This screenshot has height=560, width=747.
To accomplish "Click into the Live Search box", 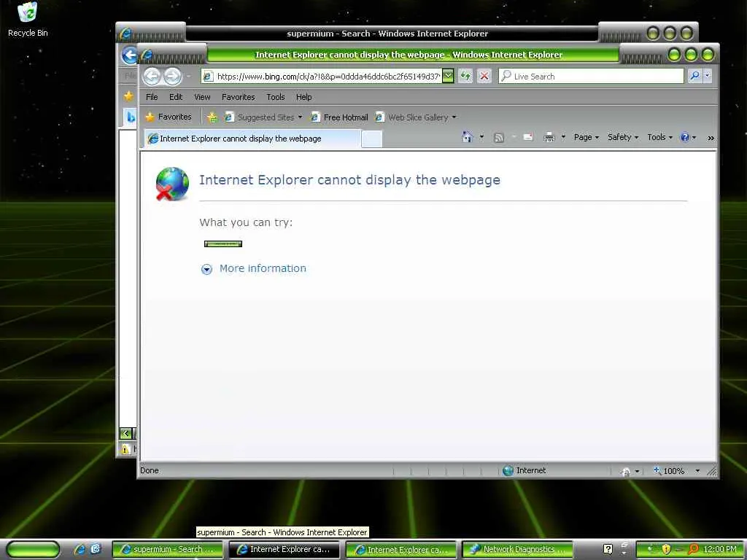I will [591, 76].
